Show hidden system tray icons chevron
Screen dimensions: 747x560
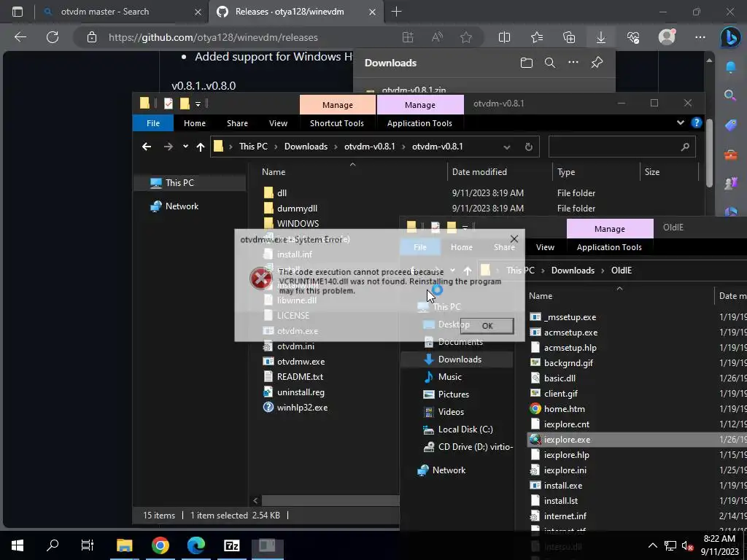[x=653, y=545]
